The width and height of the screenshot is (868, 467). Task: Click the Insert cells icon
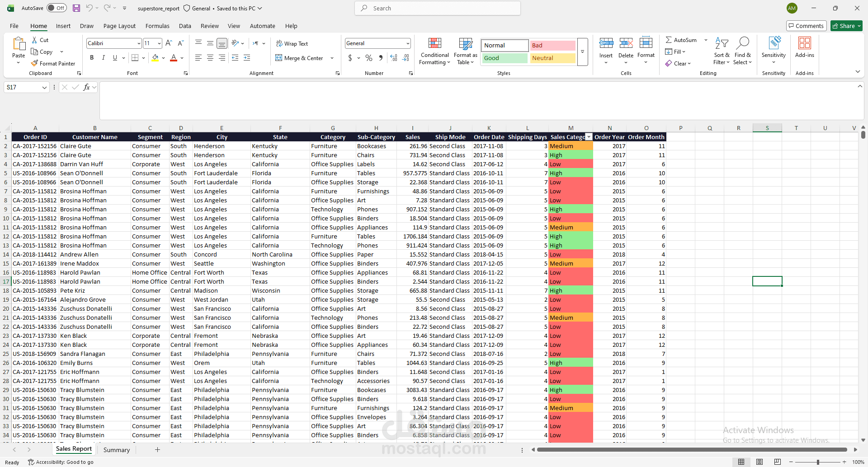coord(606,43)
